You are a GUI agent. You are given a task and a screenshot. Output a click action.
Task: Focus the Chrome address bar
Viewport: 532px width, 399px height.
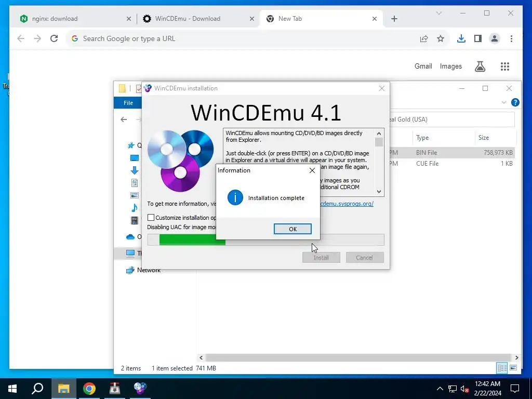coord(244,38)
